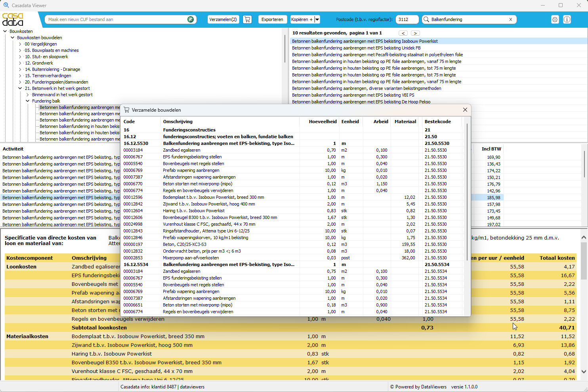Expand the 00 Vergelijkingen tree node
This screenshot has height=392, width=588.
[x=20, y=44]
